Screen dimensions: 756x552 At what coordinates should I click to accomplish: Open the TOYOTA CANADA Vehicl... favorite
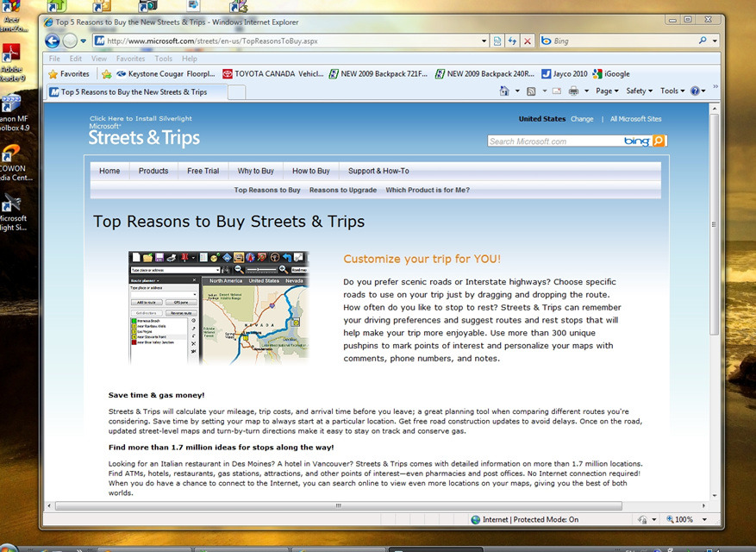click(273, 74)
